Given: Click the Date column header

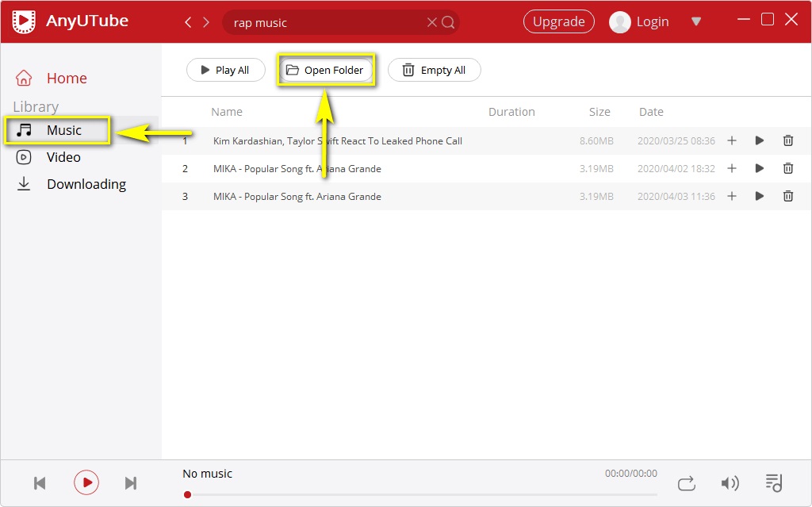Looking at the screenshot, I should coord(651,112).
